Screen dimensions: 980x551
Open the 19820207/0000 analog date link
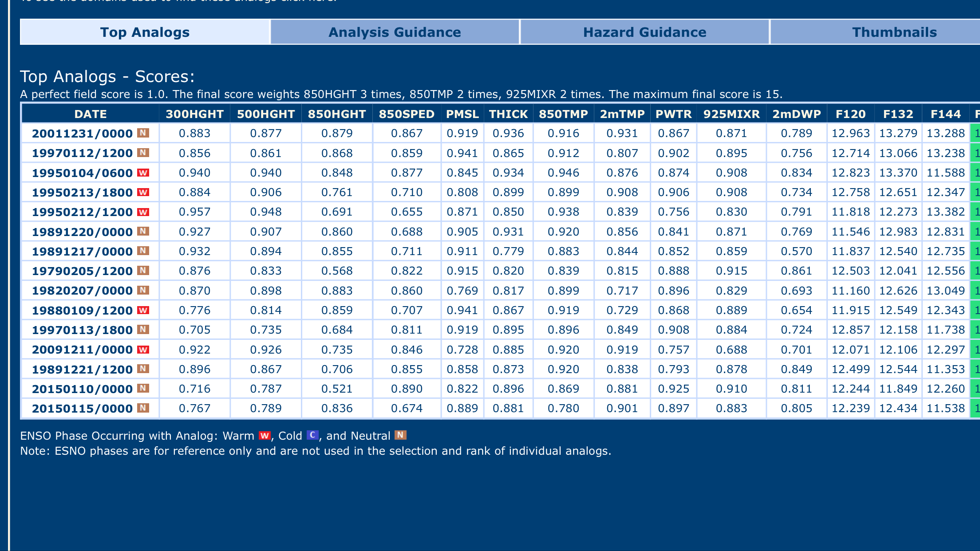click(x=82, y=291)
